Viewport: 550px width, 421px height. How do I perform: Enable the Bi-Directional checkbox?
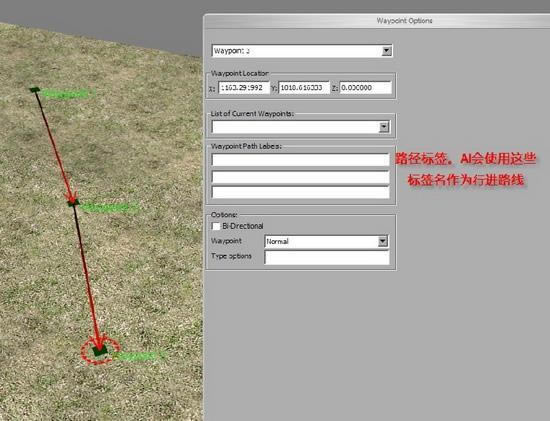(216, 226)
